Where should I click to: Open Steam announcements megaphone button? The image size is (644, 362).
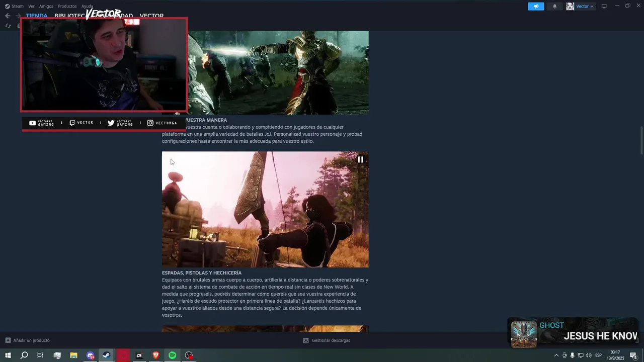point(536,6)
